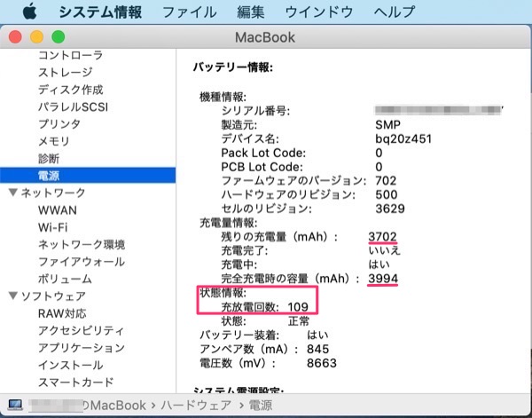The height and width of the screenshot is (418, 532).
Task: Select the ソフトウェア category label
Action: click(53, 296)
